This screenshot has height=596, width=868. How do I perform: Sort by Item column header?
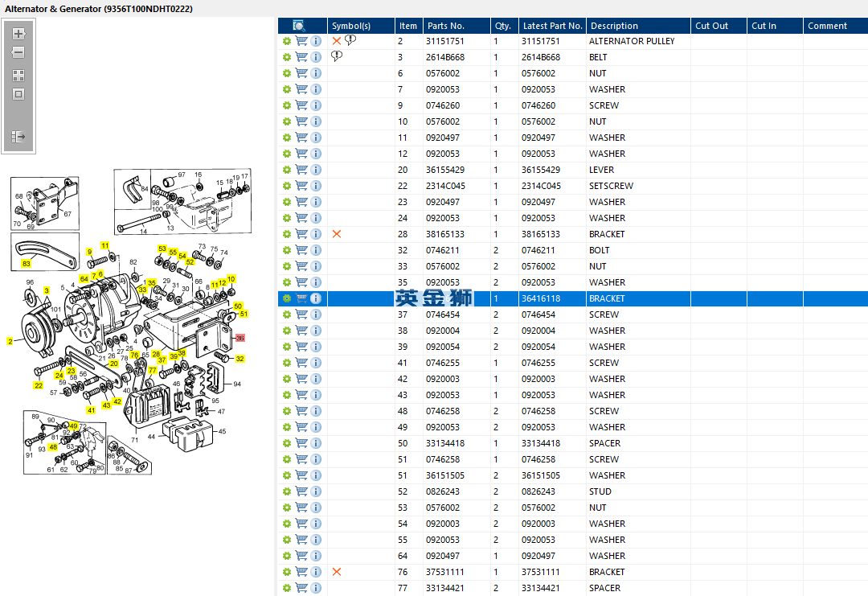(408, 26)
